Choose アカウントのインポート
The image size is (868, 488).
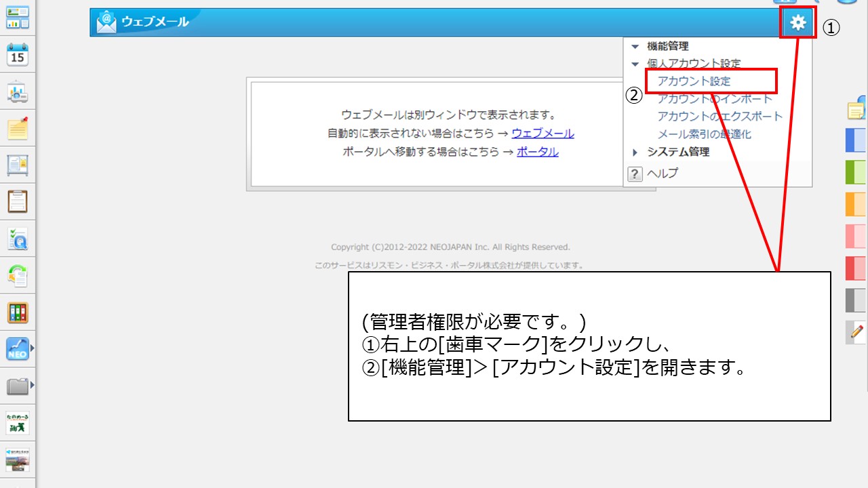tap(715, 99)
